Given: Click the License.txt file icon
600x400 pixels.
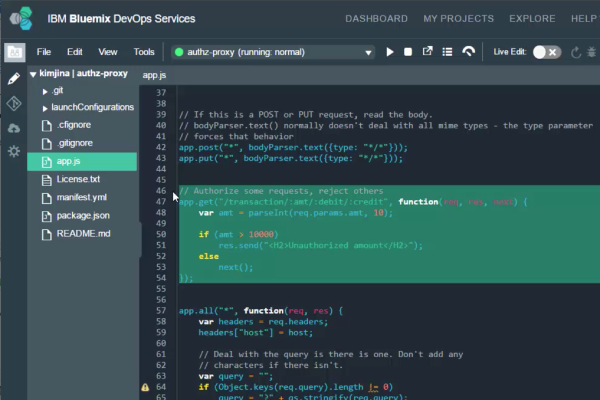Looking at the screenshot, I should (47, 180).
